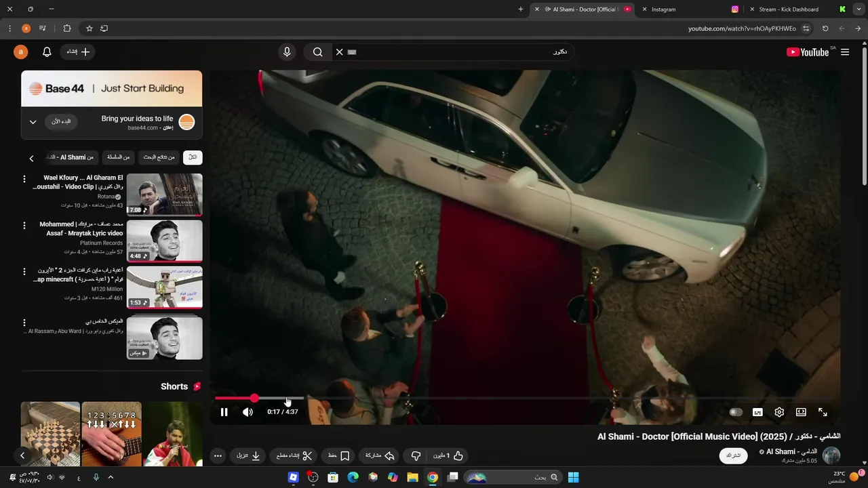Open the YouTube hamburger guide menu
868x488 pixels.
coord(845,52)
